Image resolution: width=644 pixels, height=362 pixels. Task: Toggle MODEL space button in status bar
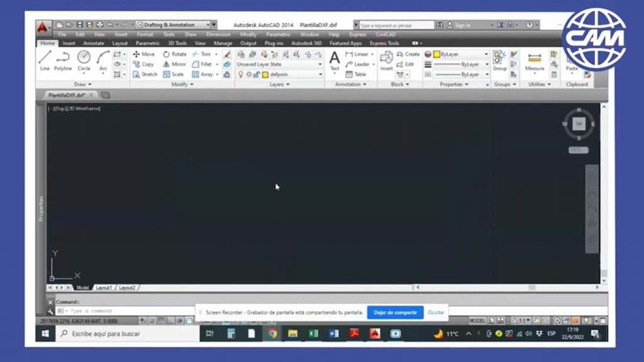click(x=477, y=321)
